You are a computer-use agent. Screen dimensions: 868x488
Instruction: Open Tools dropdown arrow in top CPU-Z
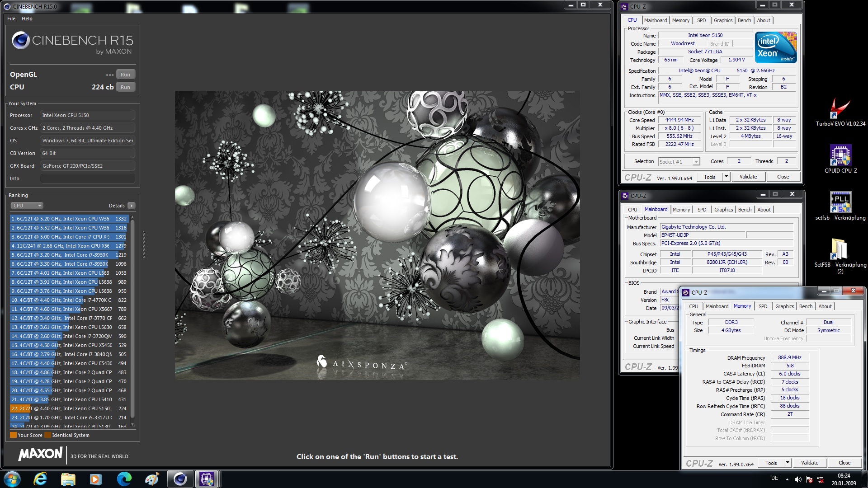click(x=726, y=177)
